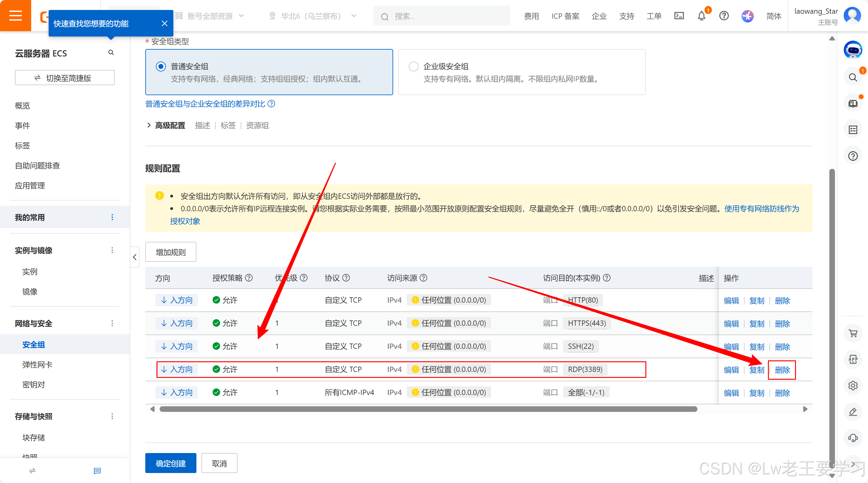868x483 pixels.
Task: Click 描述 in advanced config
Action: tap(203, 125)
